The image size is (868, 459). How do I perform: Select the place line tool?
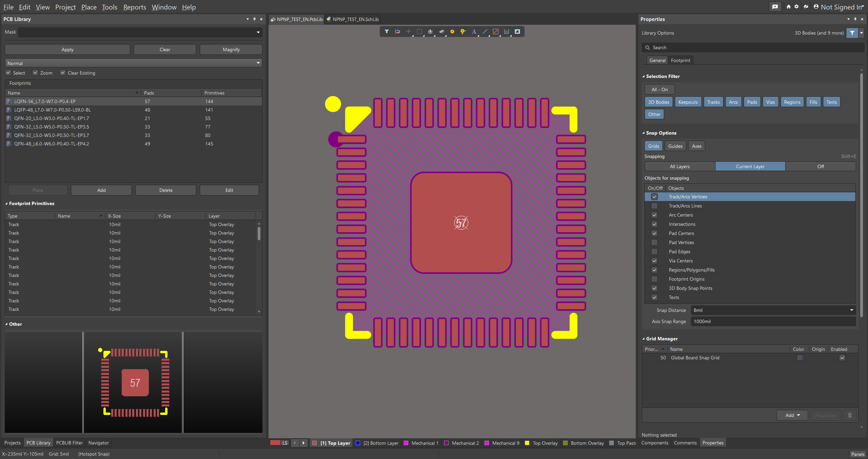485,32
